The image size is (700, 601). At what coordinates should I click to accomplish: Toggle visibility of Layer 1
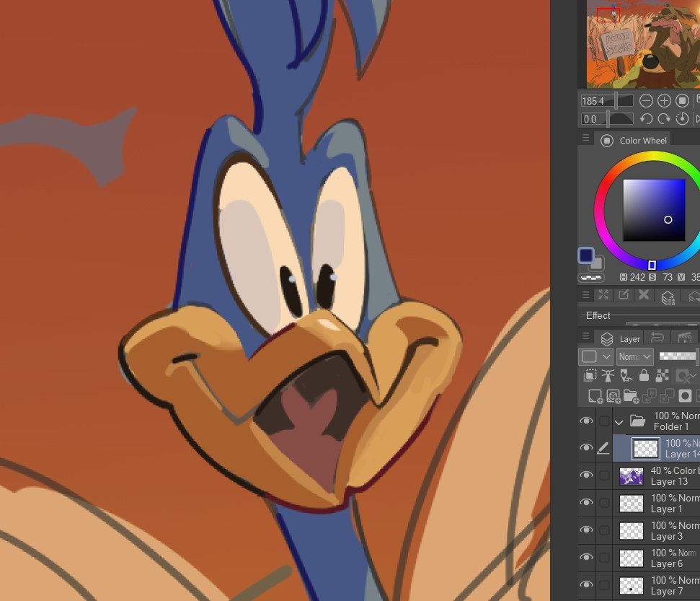tap(587, 503)
